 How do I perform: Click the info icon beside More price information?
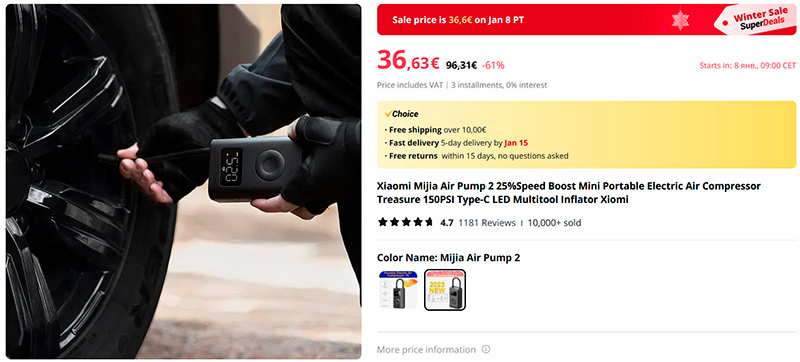click(486, 350)
